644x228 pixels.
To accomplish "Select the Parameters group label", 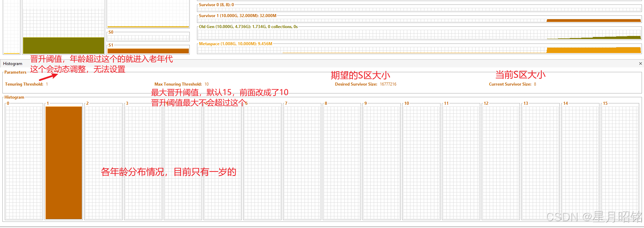I will pos(15,72).
